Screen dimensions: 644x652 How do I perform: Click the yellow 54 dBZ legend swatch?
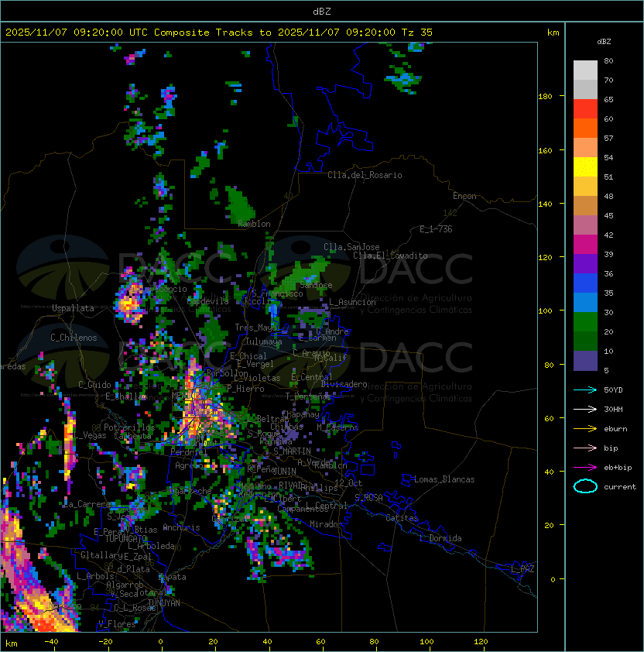[x=585, y=166]
